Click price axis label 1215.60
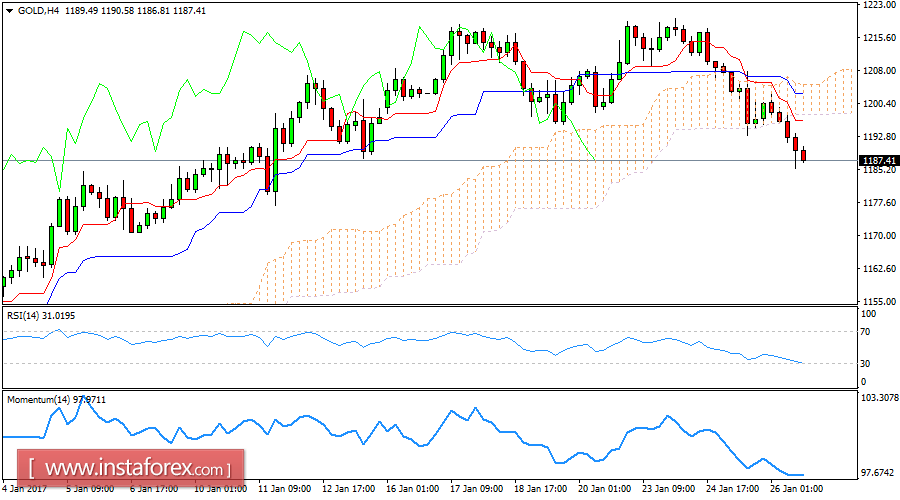This screenshot has width=900, height=500. [880, 38]
